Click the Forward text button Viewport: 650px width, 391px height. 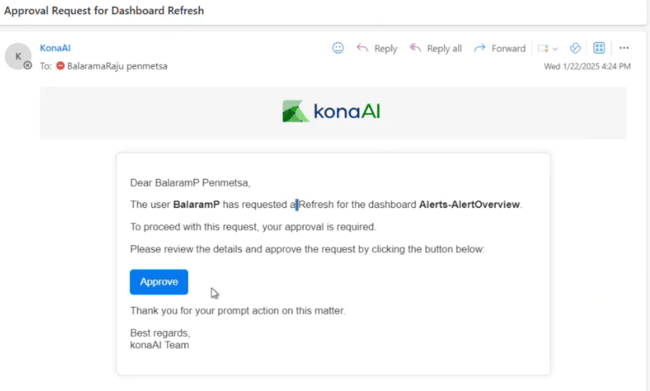(509, 49)
